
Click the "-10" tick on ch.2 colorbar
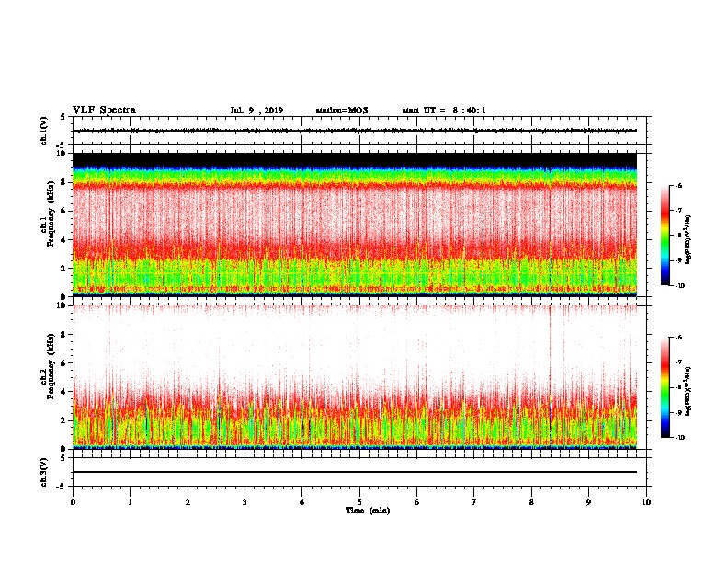[x=680, y=438]
